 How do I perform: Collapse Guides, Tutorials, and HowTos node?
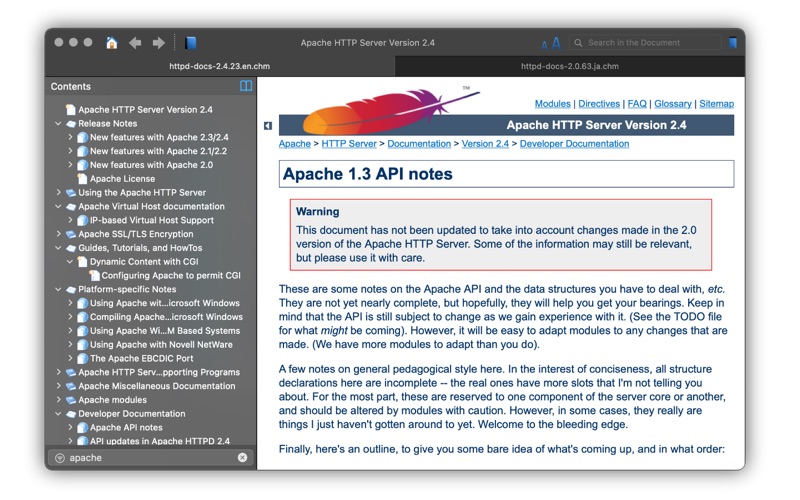58,248
